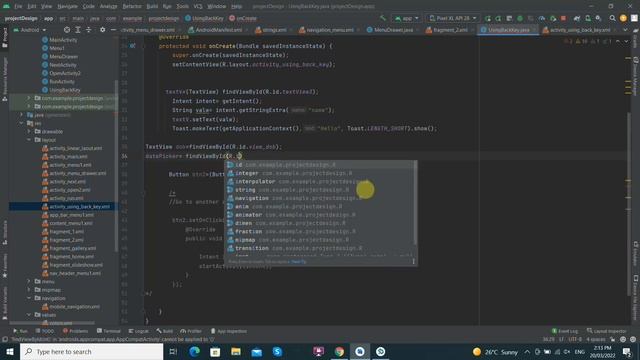Expand the drawable folder

coord(29,131)
